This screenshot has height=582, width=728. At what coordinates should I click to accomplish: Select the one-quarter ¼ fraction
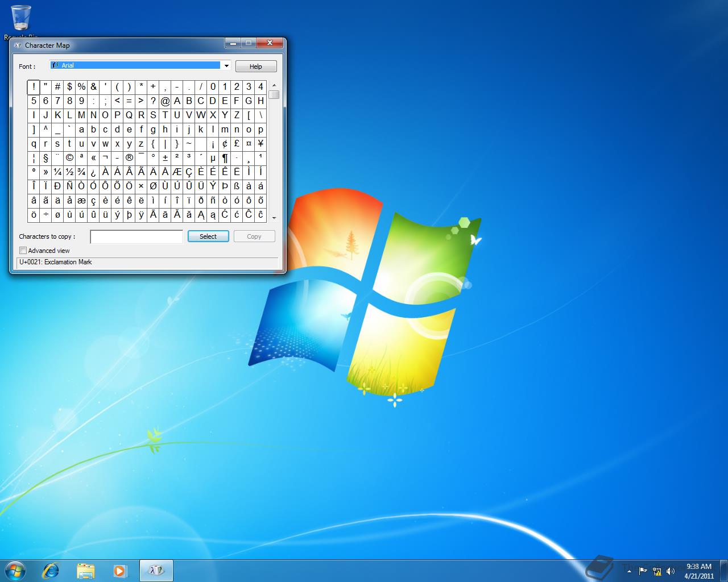coord(57,172)
